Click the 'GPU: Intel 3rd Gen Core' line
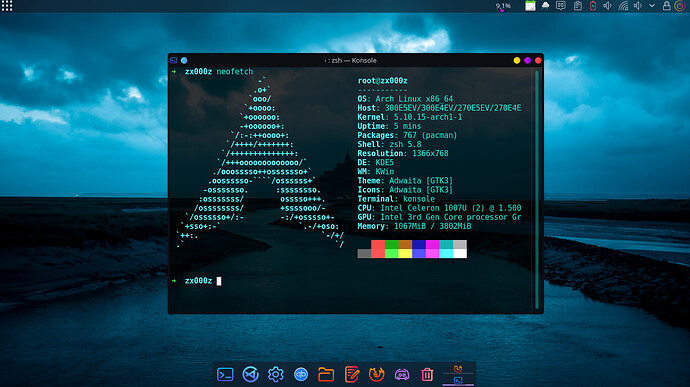 (439, 217)
